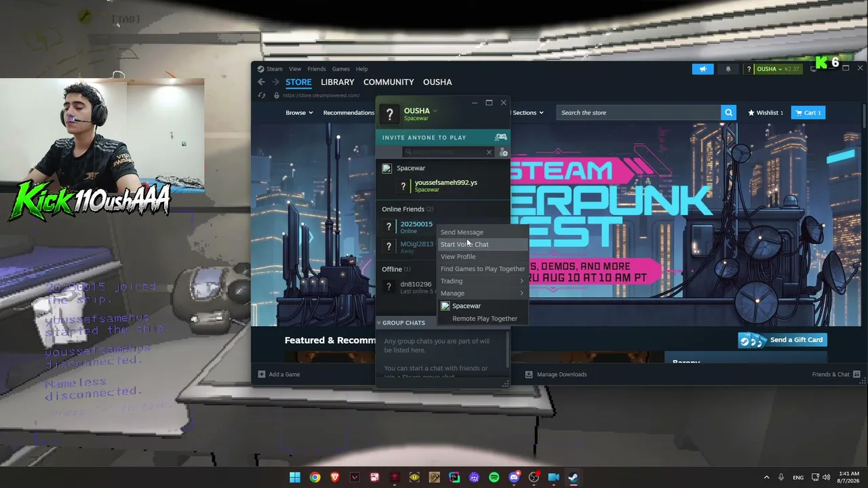This screenshot has height=488, width=868.
Task: Show hidden system tray icons
Action: pyautogui.click(x=766, y=477)
